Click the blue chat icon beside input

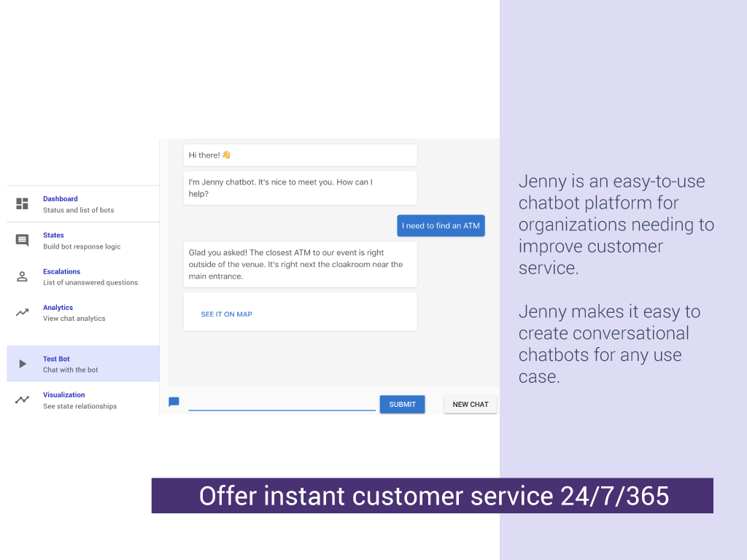pyautogui.click(x=174, y=402)
